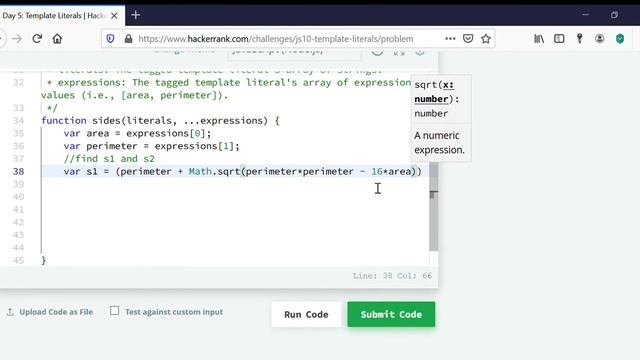Click the '//find s1 and s2' comment
Screen dimensions: 640x360
pyautogui.click(x=109, y=159)
